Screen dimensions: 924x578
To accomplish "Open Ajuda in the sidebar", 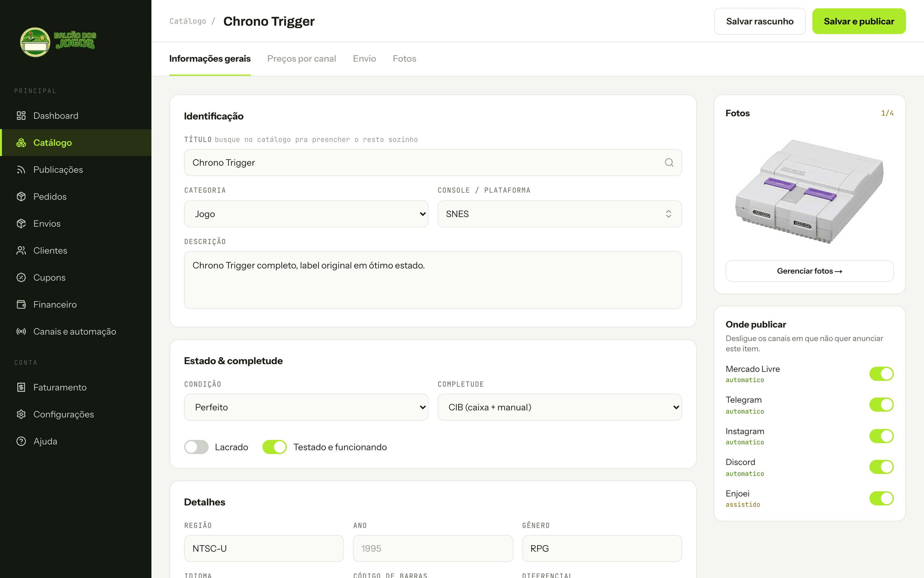I will (x=76, y=441).
